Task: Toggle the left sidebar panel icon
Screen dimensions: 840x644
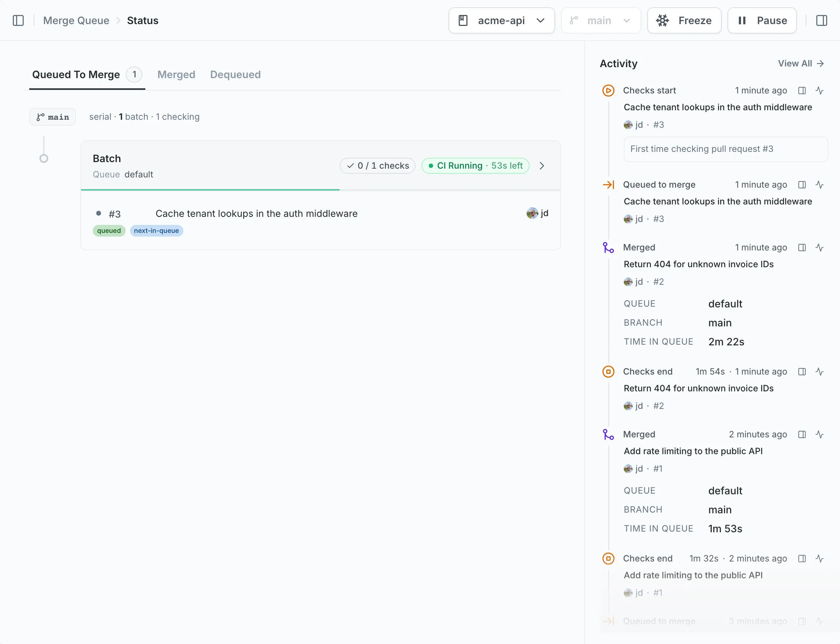Action: click(x=18, y=20)
